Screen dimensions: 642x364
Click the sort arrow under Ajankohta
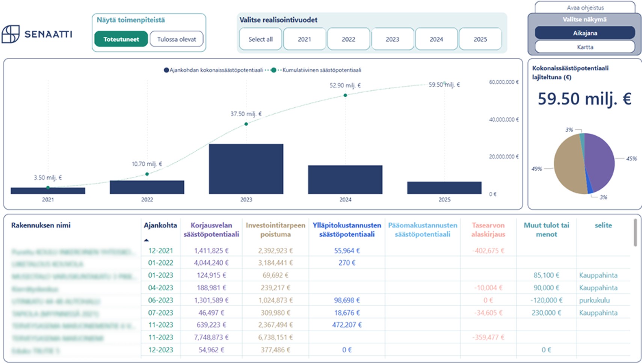(147, 240)
